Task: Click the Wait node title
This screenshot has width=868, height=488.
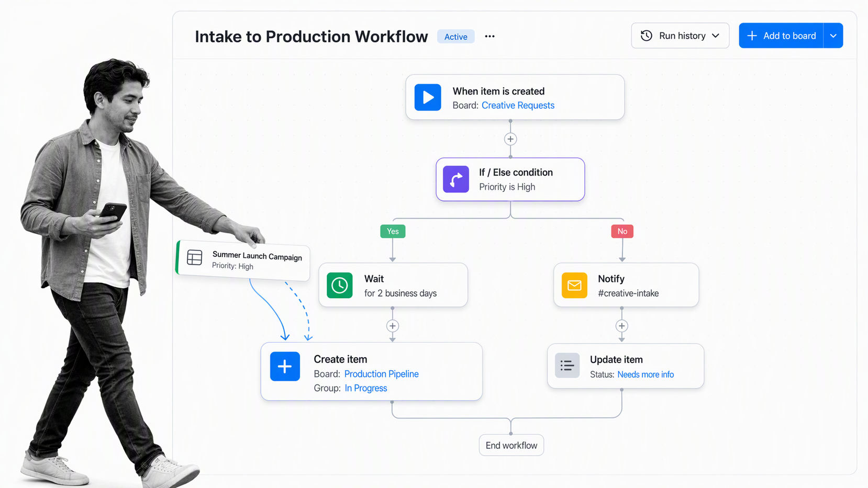Action: pos(374,279)
